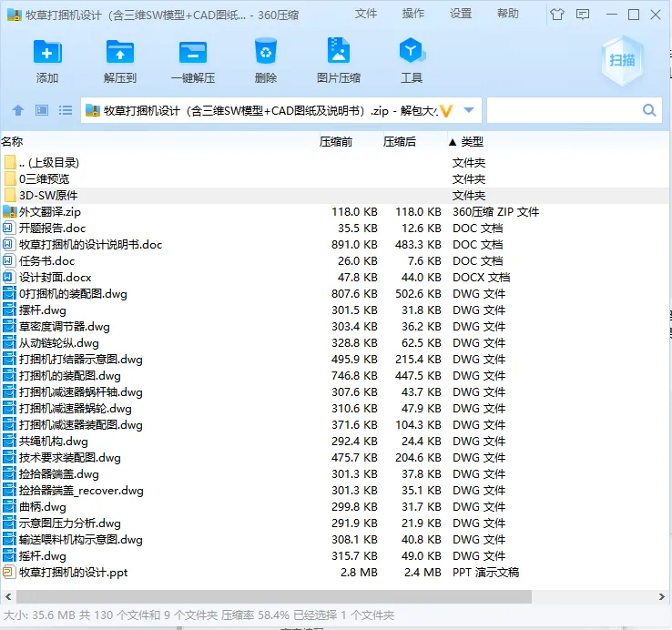672x630 pixels.
Task: Select 打捆机的装配图.dwg file name
Action: tap(70, 376)
